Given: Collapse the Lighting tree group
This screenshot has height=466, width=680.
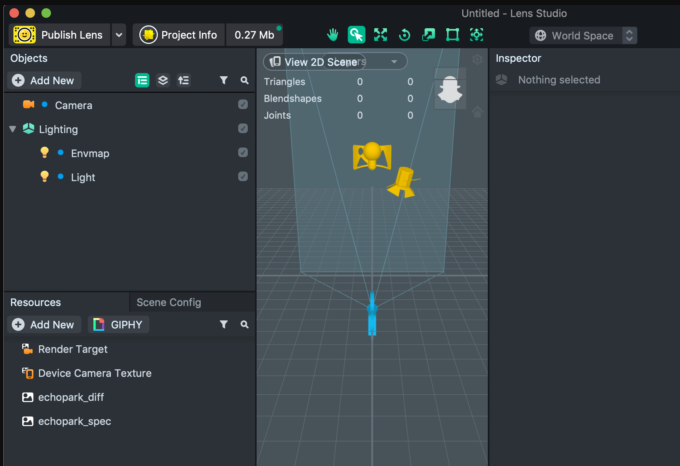Looking at the screenshot, I should [x=13, y=129].
